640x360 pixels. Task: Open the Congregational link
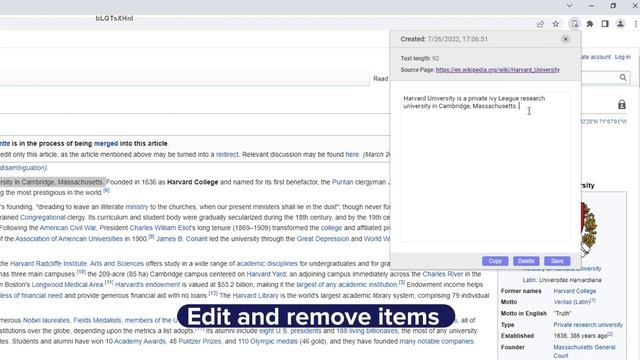point(43,218)
